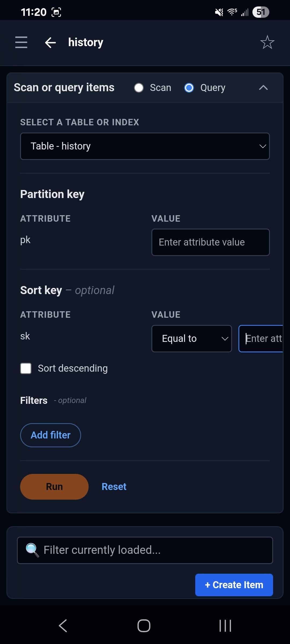Run the query

click(54, 486)
